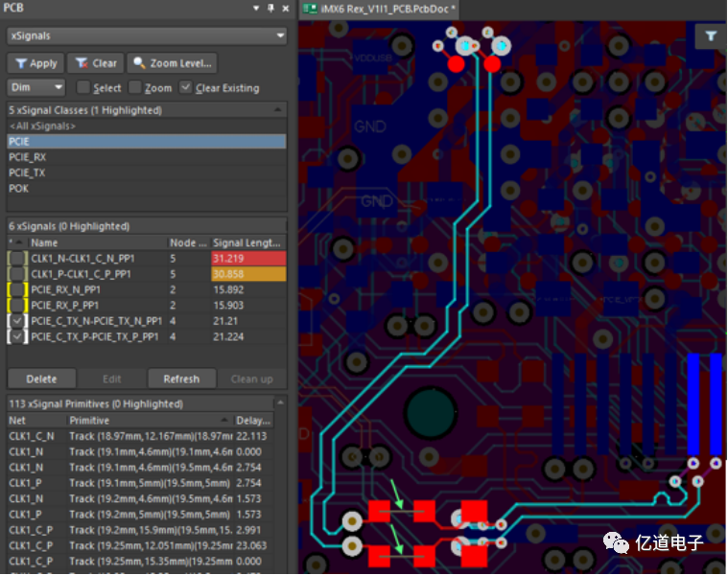Enable the Zoom checkbox
This screenshot has height=575, width=728.
[x=135, y=88]
